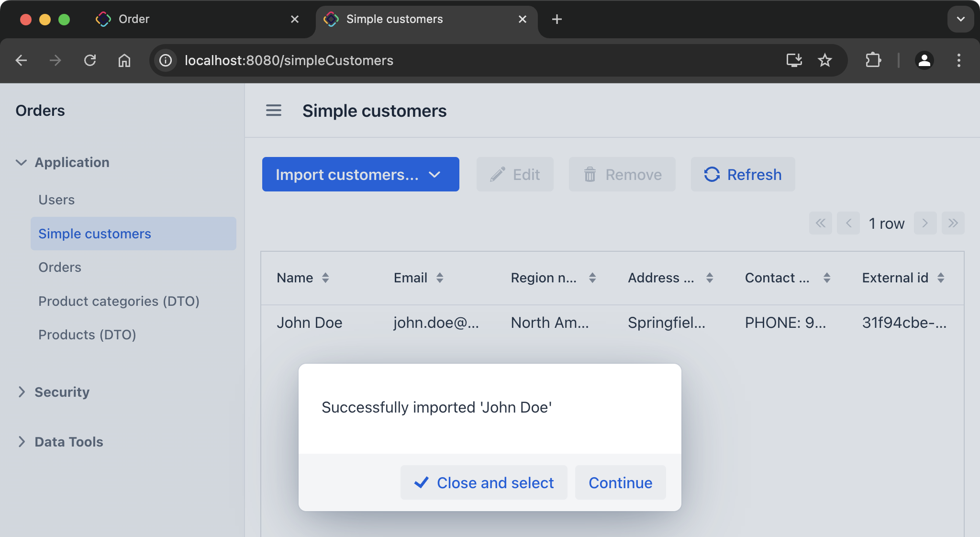Open the Import customers dropdown
Screen dimensions: 980x537
point(360,174)
